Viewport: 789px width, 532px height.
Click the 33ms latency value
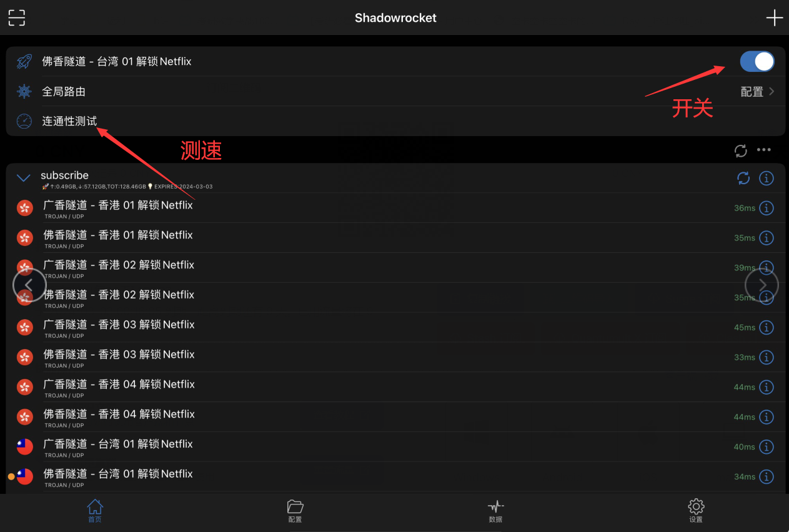tap(745, 357)
